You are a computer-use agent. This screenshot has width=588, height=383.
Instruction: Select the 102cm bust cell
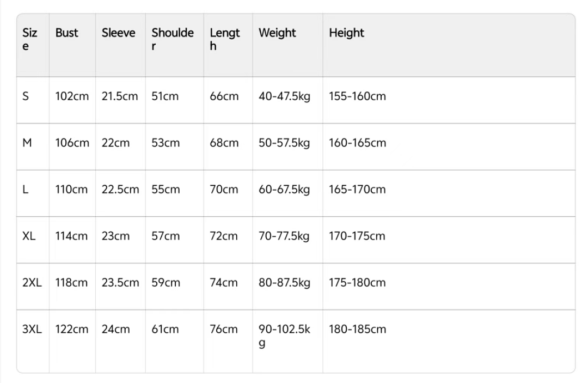point(72,96)
